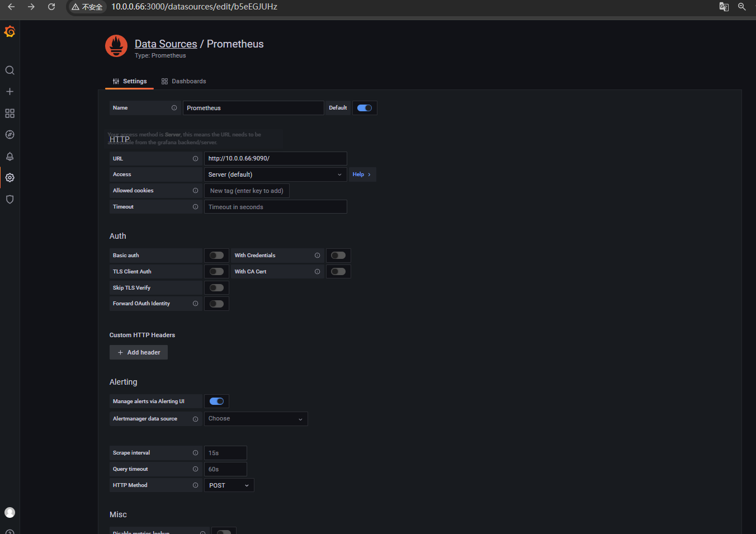The height and width of the screenshot is (534, 756).
Task: Open the Alertmanager data source Choose dropdown
Action: coord(256,419)
